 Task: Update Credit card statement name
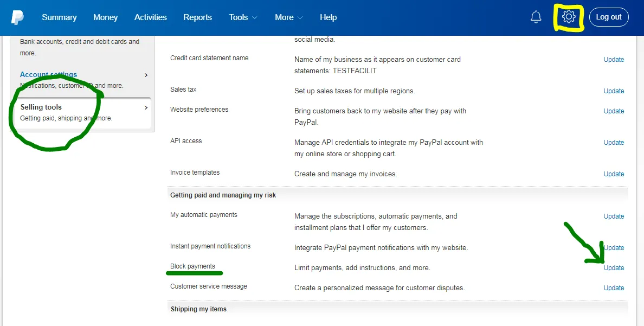(x=614, y=59)
